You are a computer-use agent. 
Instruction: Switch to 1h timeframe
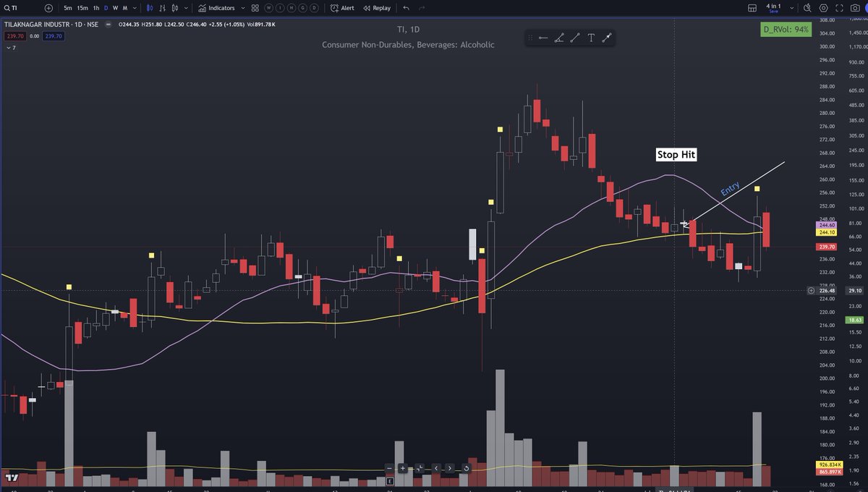pyautogui.click(x=96, y=8)
